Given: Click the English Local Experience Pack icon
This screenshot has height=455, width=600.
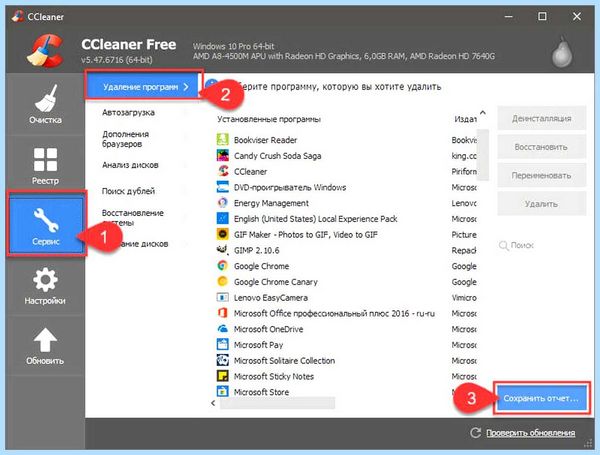Looking at the screenshot, I should [222, 218].
